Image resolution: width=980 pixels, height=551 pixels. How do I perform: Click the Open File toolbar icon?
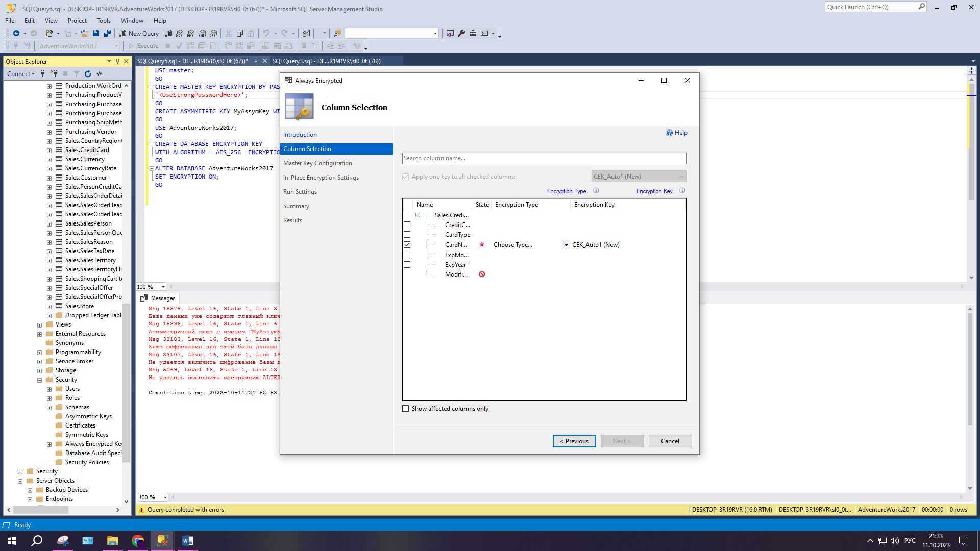pyautogui.click(x=85, y=33)
